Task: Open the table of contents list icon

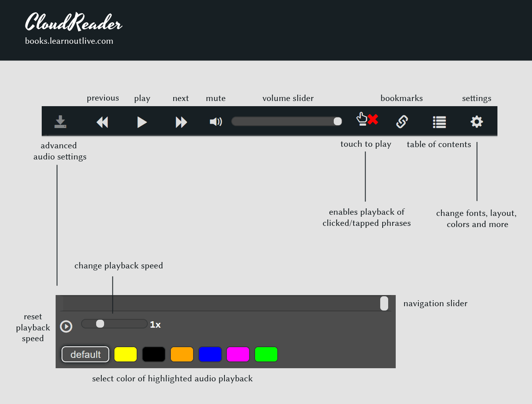Action: (x=439, y=122)
